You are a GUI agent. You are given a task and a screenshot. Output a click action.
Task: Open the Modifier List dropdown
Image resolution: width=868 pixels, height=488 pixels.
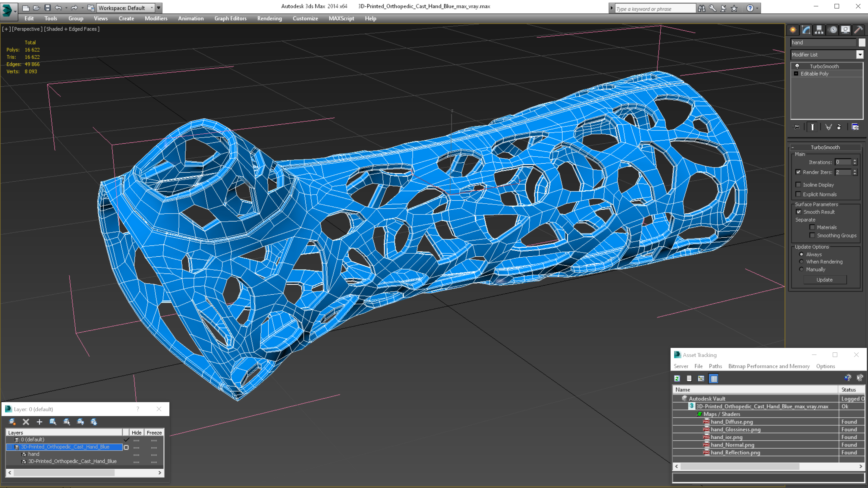(x=860, y=55)
